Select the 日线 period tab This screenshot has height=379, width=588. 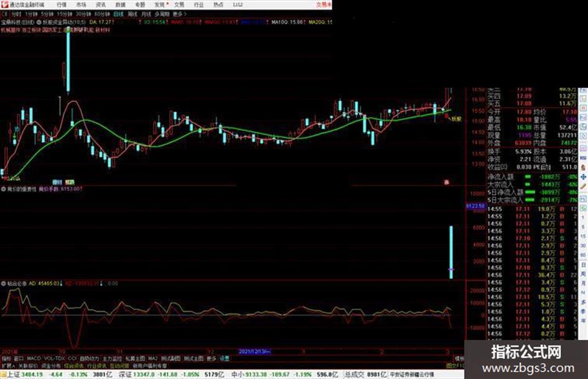coord(118,14)
